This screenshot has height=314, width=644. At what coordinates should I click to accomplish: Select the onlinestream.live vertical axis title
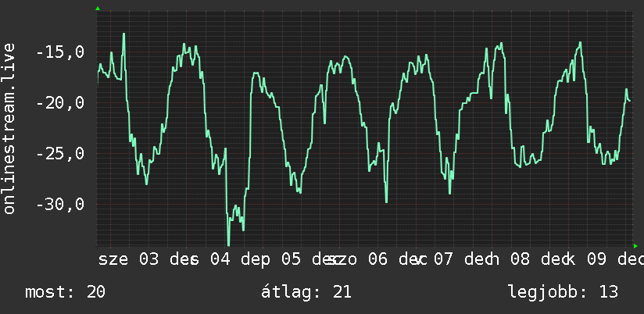9,128
